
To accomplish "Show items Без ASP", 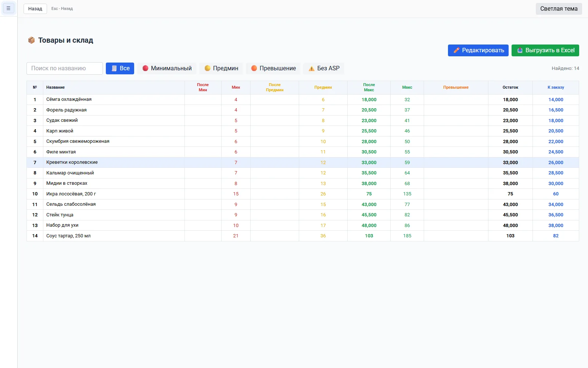I will [x=324, y=68].
